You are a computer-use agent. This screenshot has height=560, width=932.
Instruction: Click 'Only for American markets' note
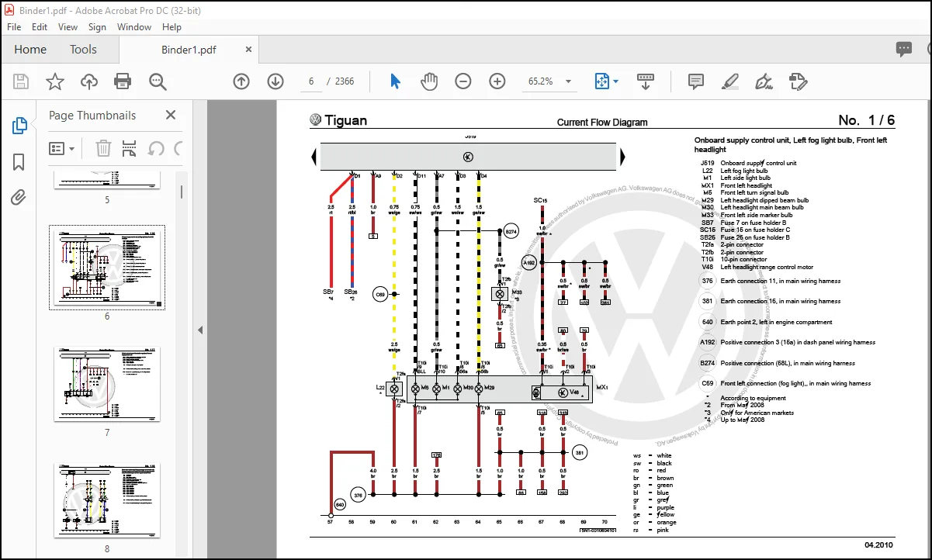tap(757, 413)
